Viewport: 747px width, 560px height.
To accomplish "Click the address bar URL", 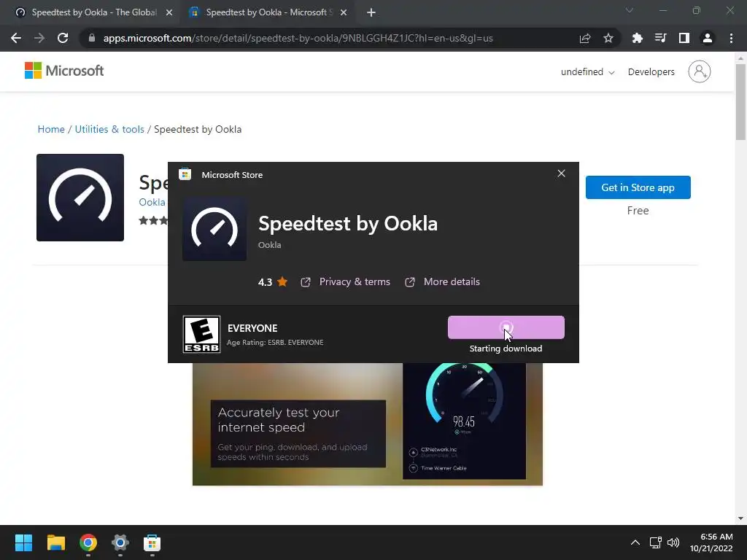I will click(x=298, y=38).
